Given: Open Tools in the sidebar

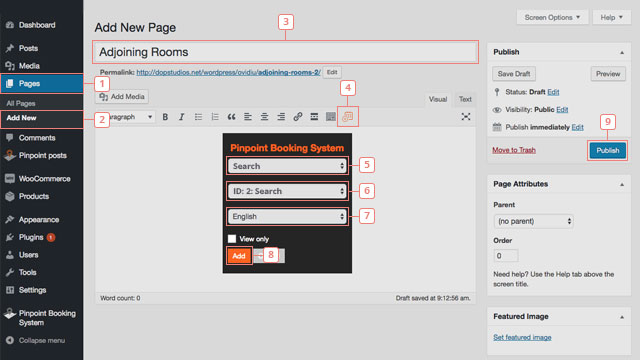Looking at the screenshot, I should 27,272.
